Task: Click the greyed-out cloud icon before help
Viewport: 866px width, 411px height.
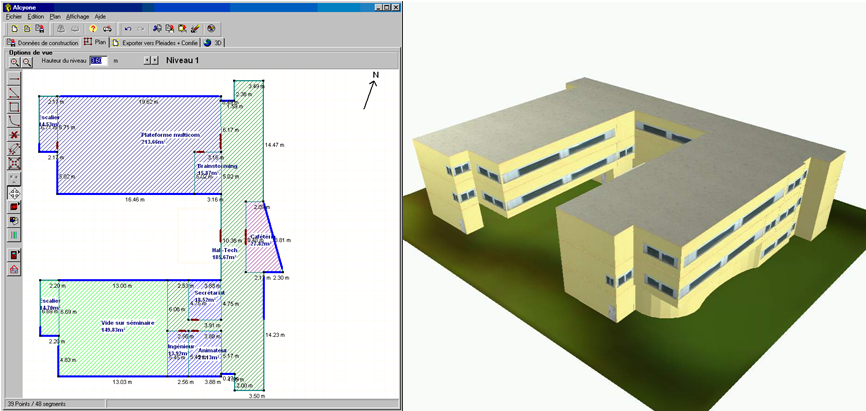Action: [x=76, y=29]
